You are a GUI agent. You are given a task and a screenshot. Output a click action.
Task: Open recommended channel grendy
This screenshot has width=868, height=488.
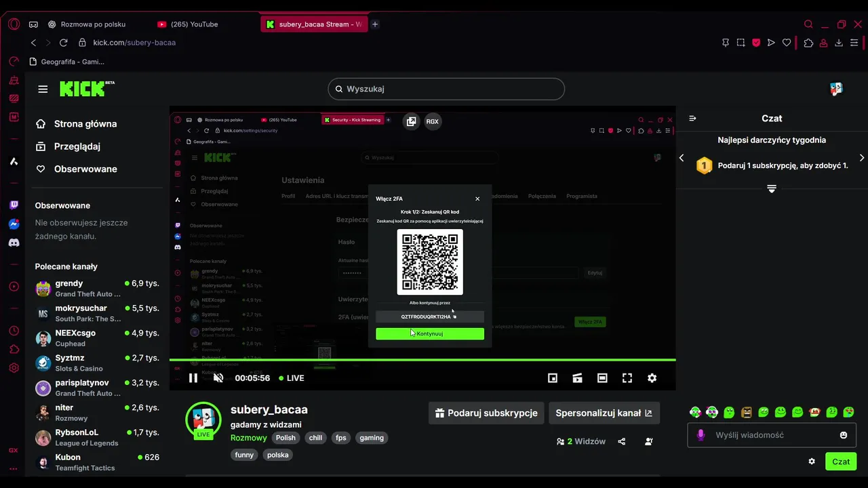97,288
